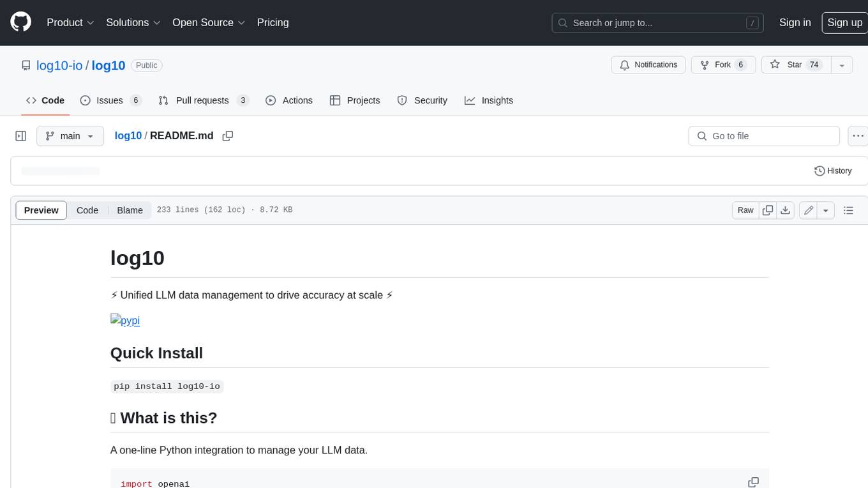The width and height of the screenshot is (868, 488).
Task: View the file commit History
Action: coord(833,171)
